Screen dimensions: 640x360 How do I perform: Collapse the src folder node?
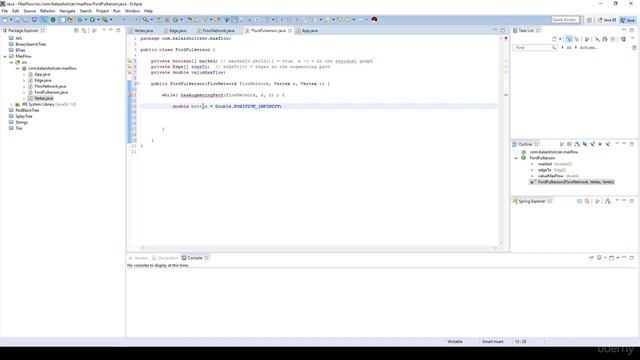coord(11,62)
